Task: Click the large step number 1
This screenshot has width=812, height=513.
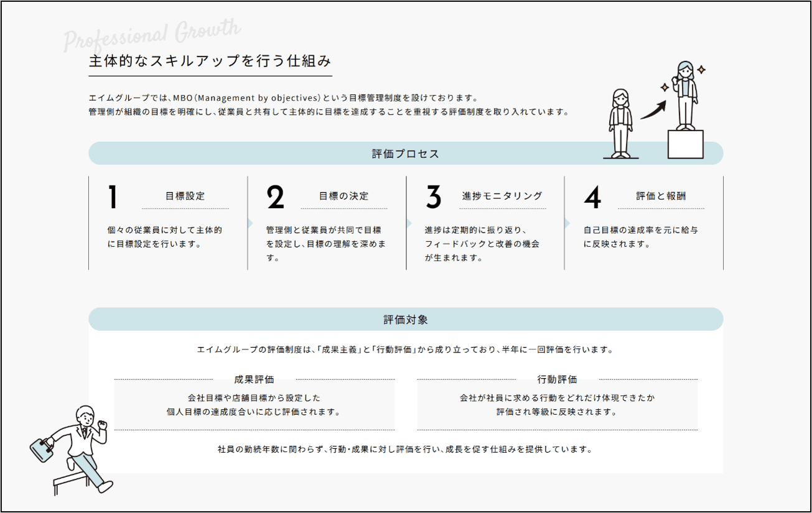Action: (x=113, y=197)
